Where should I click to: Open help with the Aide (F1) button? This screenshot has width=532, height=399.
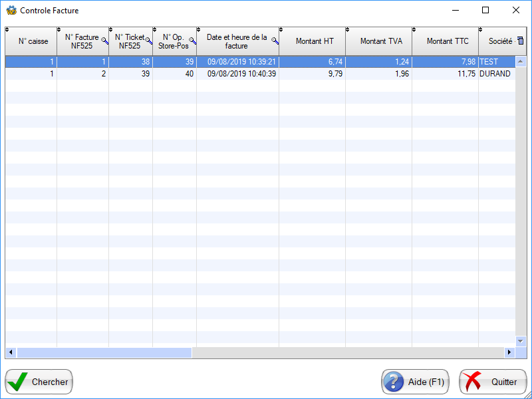point(415,382)
